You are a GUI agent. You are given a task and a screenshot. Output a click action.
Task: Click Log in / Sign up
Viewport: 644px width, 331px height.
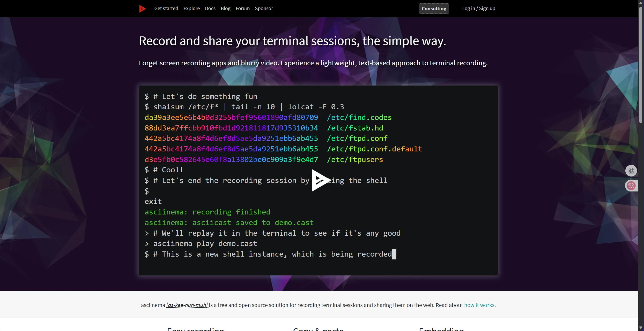[478, 9]
